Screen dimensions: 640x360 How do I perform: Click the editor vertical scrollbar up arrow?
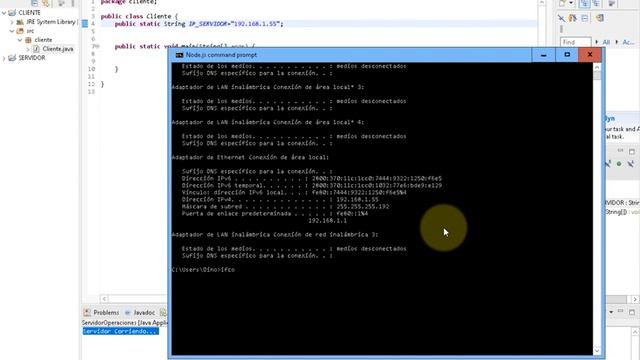[542, 3]
